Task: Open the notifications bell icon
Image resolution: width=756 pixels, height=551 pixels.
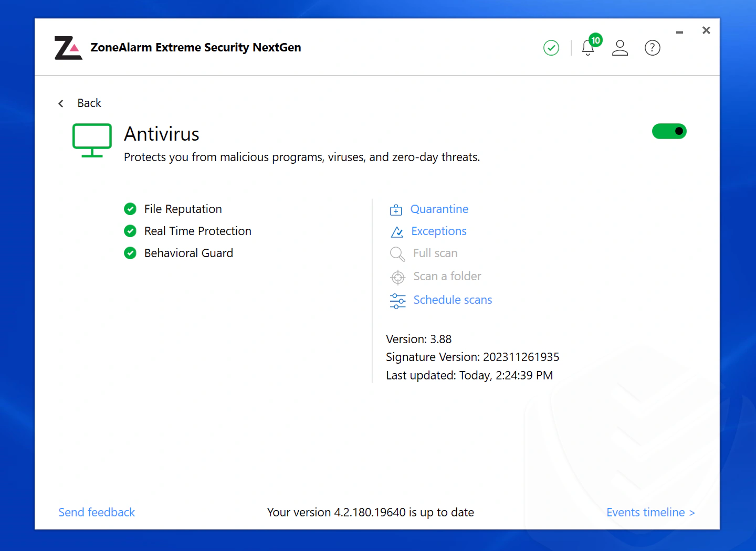Action: point(588,48)
